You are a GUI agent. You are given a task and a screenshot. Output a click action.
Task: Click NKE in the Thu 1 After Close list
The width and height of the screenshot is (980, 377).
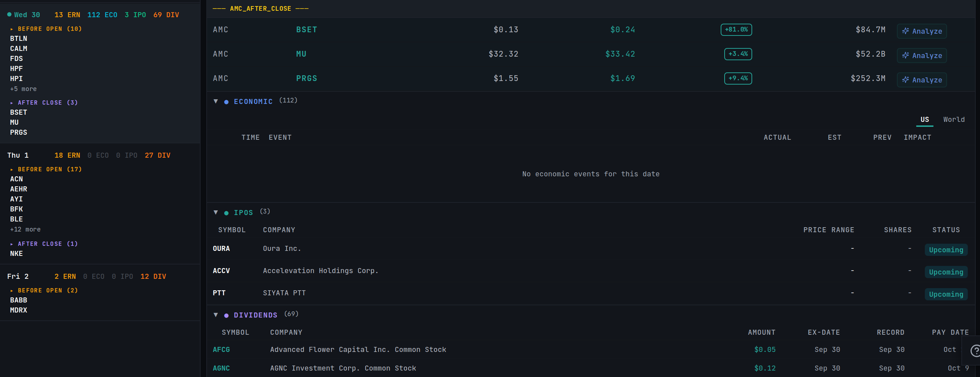[x=16, y=254]
